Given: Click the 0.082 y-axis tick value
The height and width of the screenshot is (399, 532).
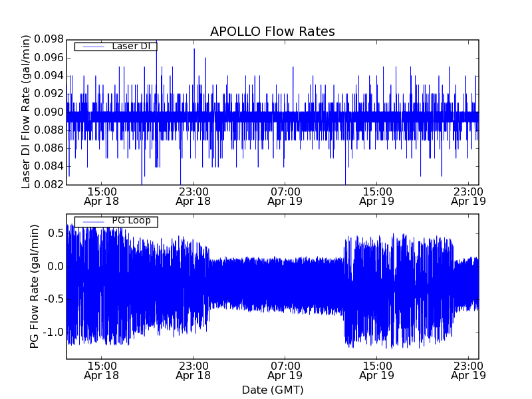Looking at the screenshot, I should [49, 184].
